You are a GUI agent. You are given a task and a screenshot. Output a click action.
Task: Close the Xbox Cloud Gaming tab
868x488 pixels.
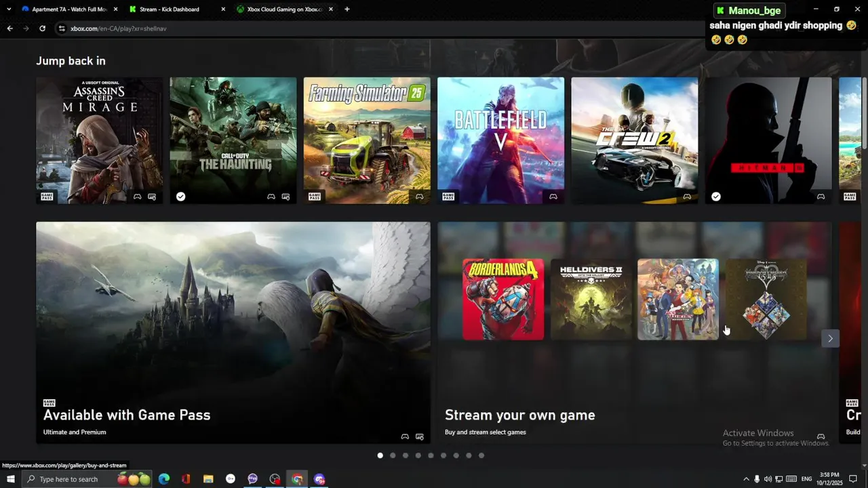[x=331, y=9]
